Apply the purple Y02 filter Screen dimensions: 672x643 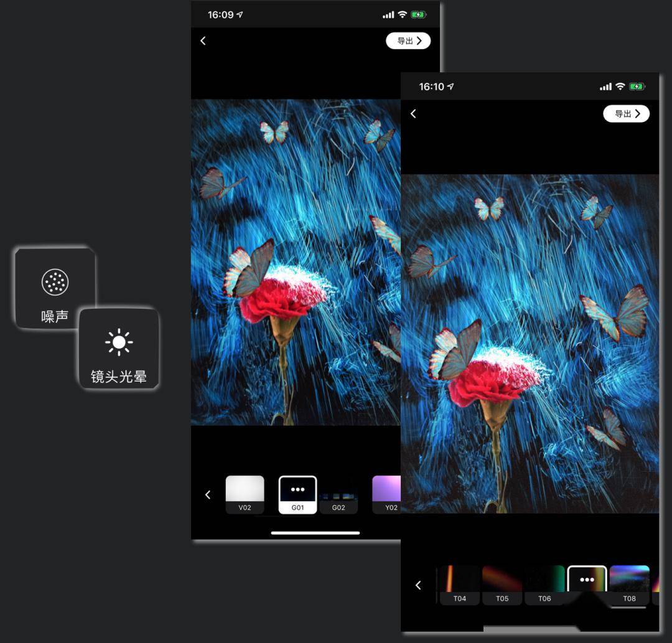coord(387,494)
